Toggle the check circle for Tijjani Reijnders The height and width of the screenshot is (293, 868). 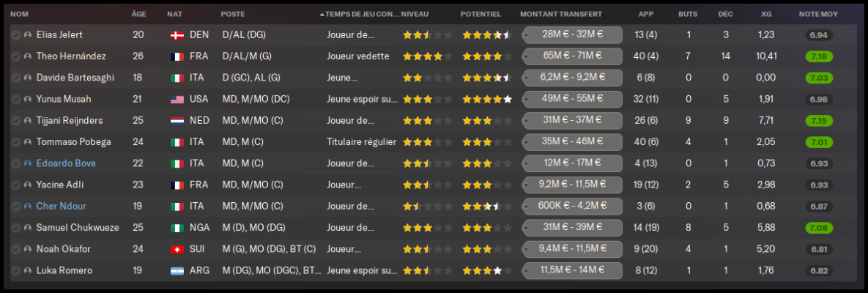tap(15, 120)
